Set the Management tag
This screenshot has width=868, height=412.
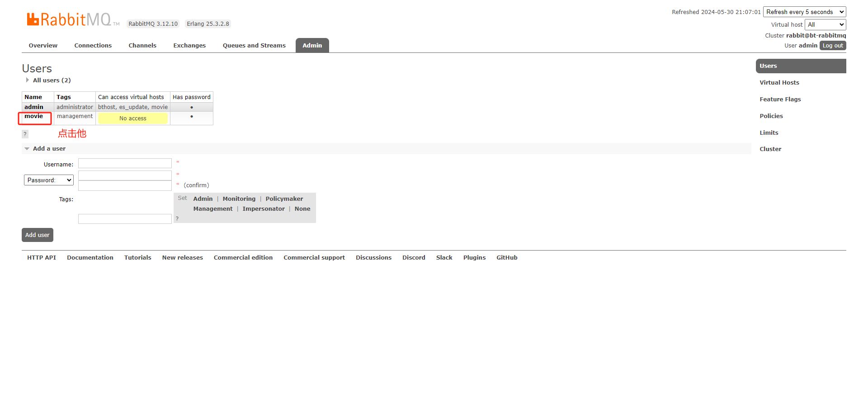(212, 208)
